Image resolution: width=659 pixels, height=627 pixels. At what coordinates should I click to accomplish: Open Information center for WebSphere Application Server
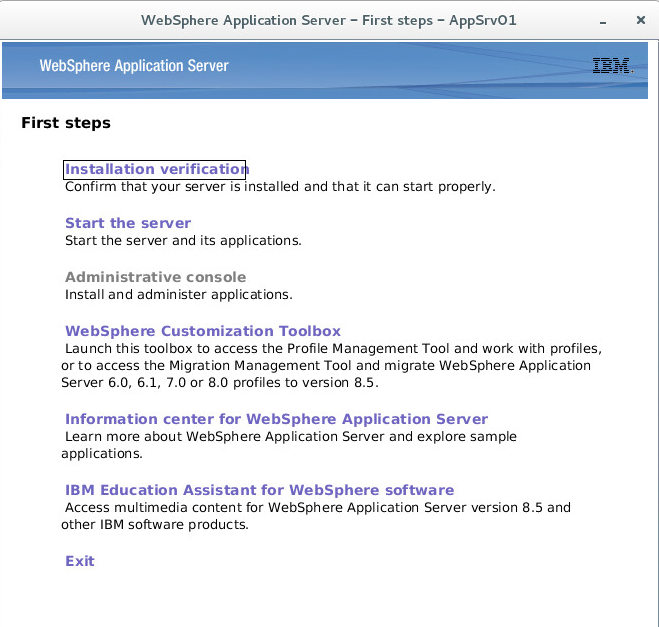point(276,419)
